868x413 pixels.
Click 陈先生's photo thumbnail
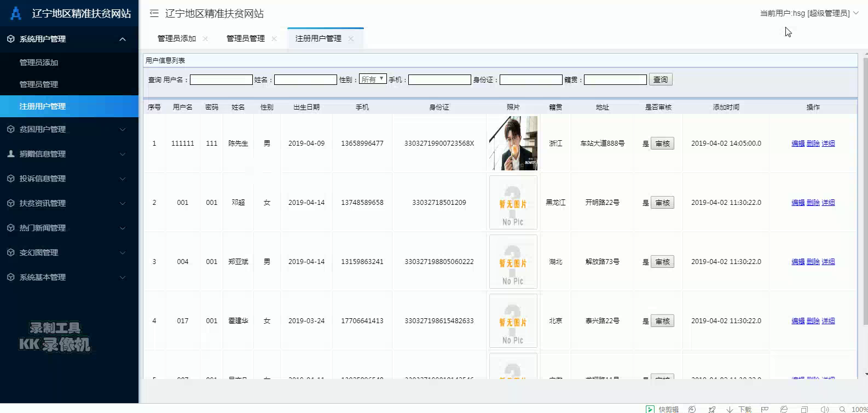513,143
